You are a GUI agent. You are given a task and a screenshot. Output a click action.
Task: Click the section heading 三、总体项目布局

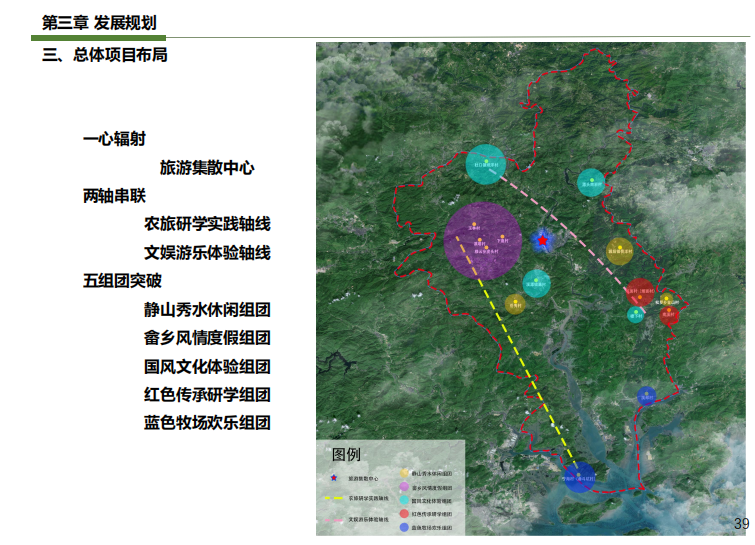point(104,55)
